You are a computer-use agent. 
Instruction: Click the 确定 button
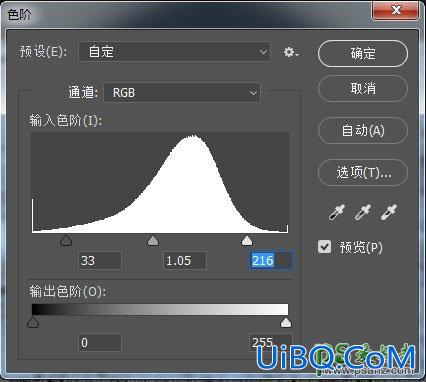coord(363,53)
